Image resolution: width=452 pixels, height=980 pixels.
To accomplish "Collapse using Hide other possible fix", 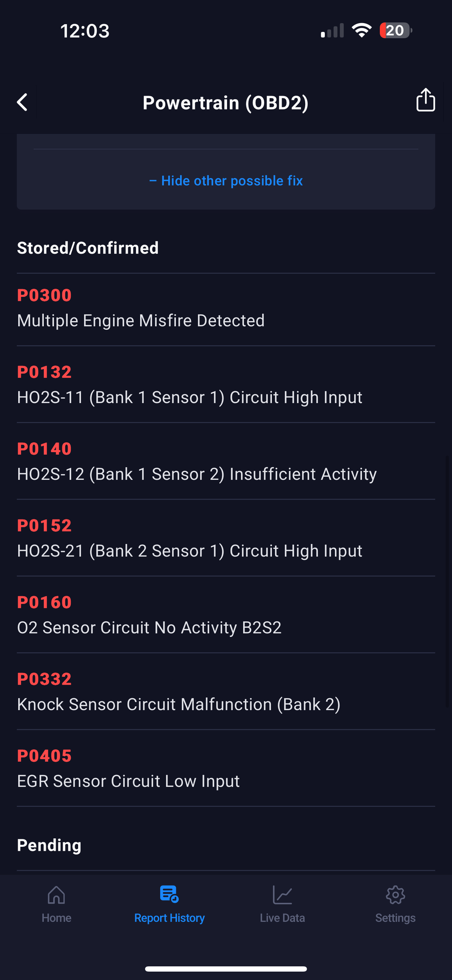I will pos(226,181).
